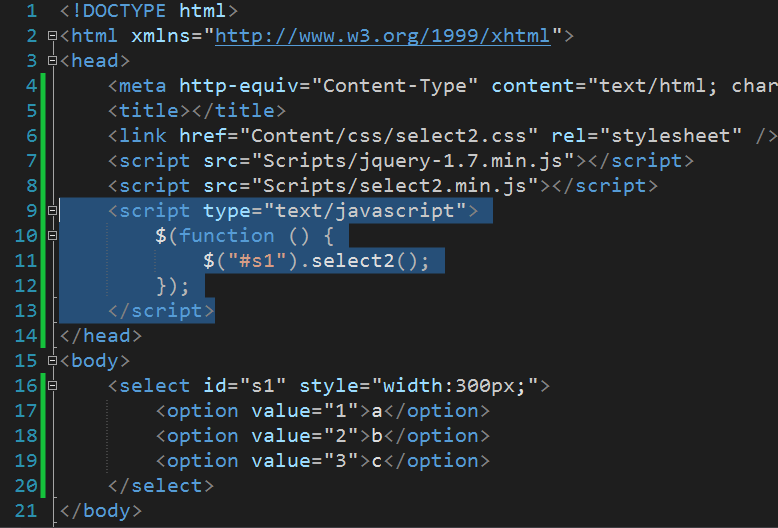
Task: Click the select2.min.js script path
Action: pos(395,186)
